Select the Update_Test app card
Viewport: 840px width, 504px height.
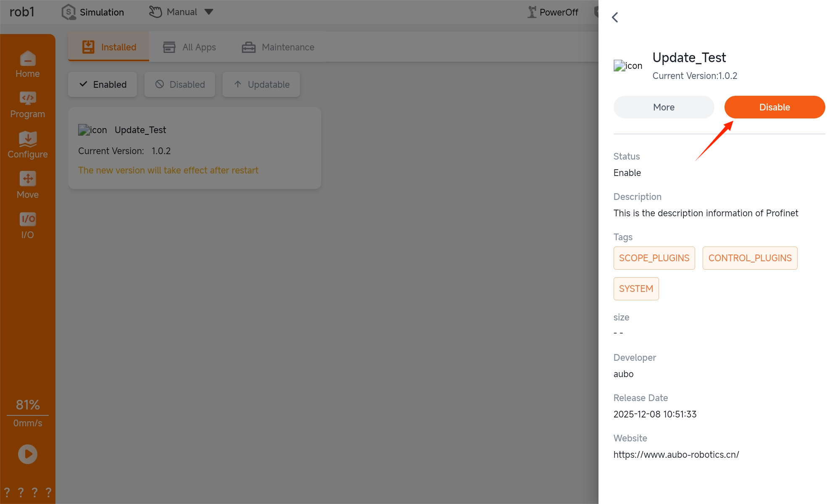(194, 148)
